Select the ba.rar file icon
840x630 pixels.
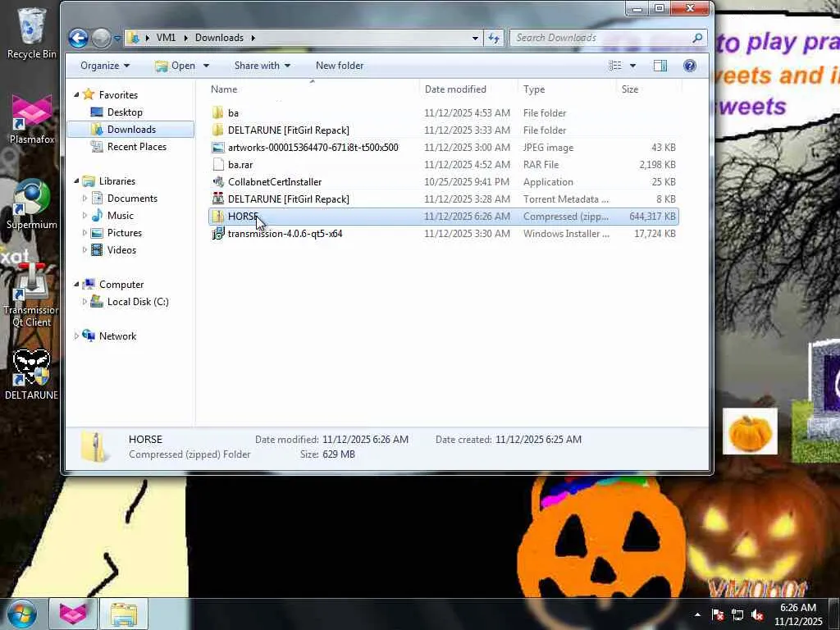(x=217, y=164)
